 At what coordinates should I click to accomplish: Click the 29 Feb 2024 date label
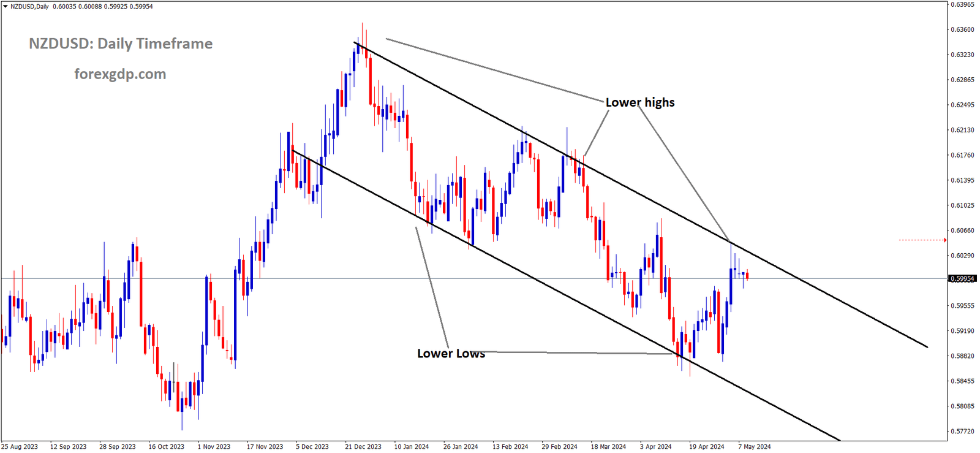pyautogui.click(x=559, y=447)
